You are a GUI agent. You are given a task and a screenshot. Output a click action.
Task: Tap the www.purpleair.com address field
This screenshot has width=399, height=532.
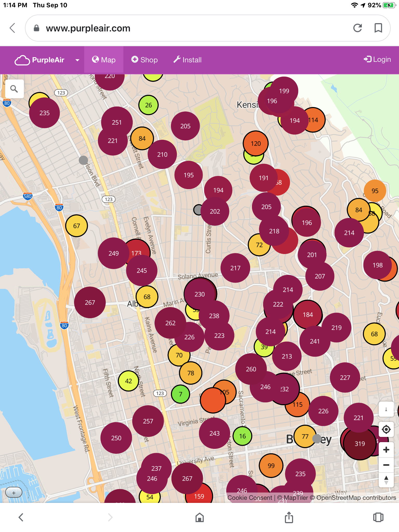click(182, 28)
